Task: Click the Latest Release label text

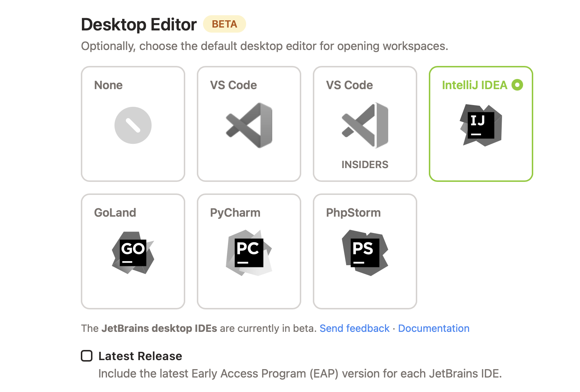Action: pyautogui.click(x=140, y=356)
